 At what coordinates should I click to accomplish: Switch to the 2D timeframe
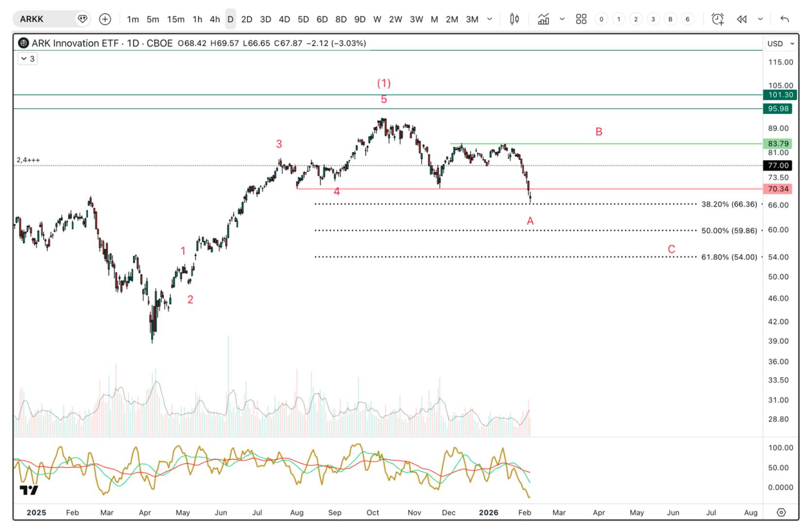(x=247, y=19)
